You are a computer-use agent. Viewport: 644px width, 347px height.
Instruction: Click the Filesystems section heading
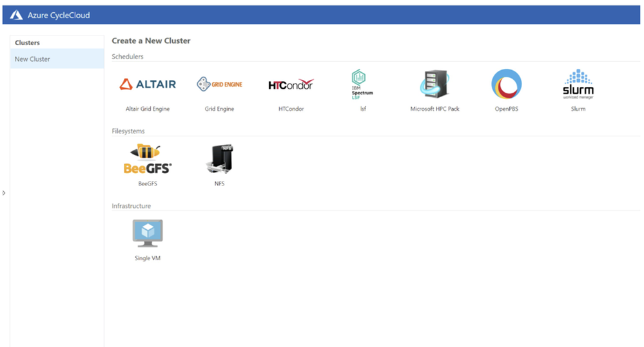click(128, 131)
